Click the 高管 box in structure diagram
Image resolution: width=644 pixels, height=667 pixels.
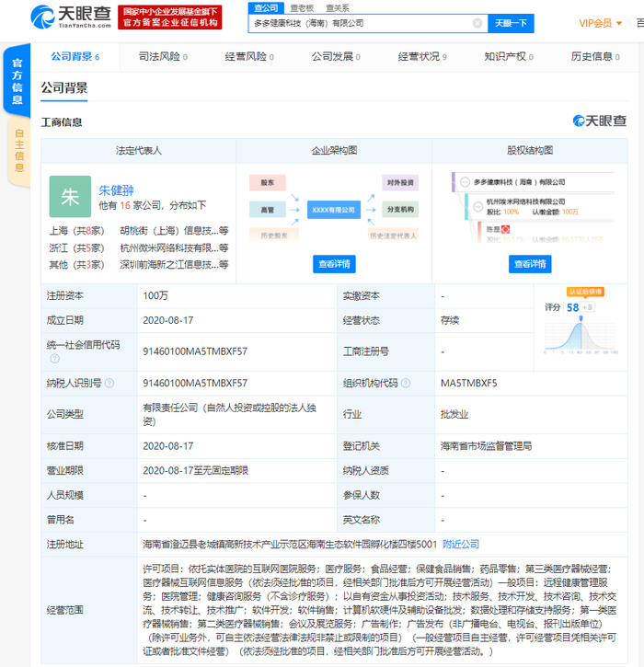click(268, 210)
